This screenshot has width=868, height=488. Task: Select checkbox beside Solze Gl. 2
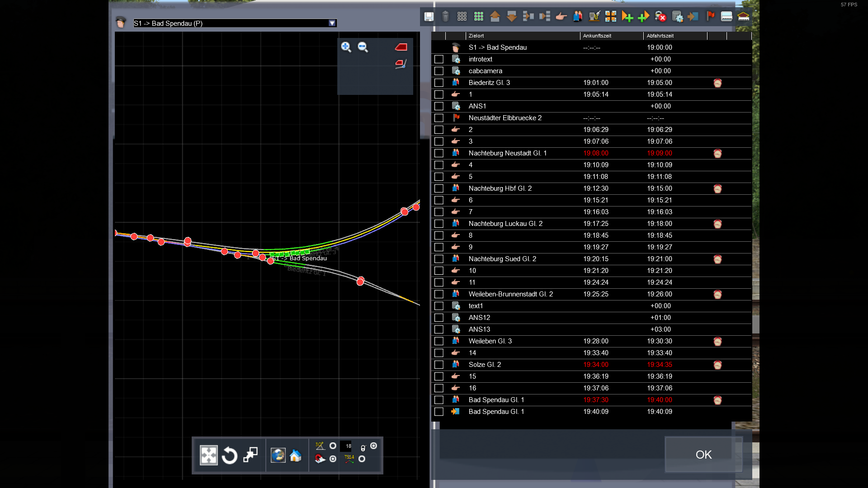439,365
